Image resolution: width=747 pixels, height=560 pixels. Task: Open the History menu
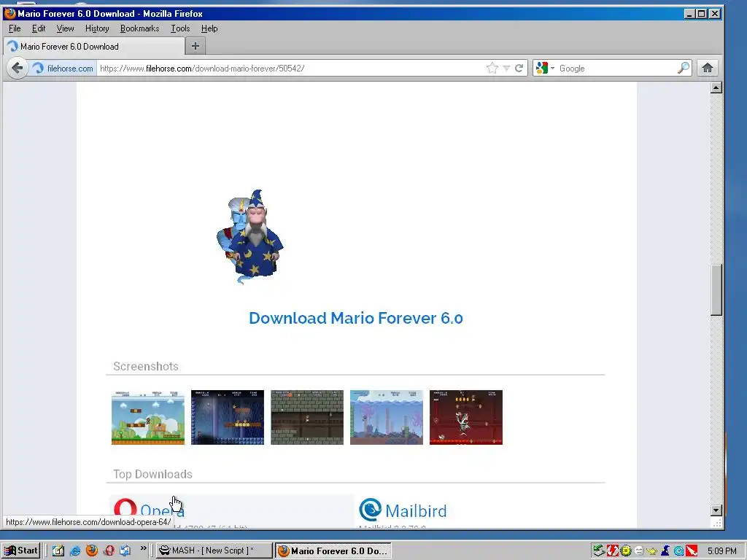[x=97, y=28]
